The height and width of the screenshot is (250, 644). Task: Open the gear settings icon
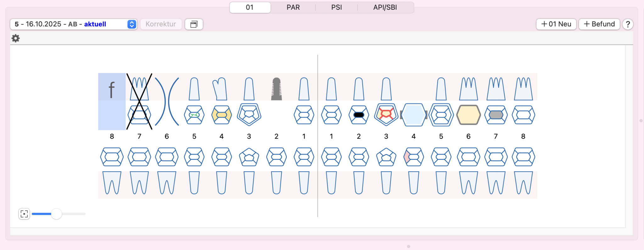[15, 38]
